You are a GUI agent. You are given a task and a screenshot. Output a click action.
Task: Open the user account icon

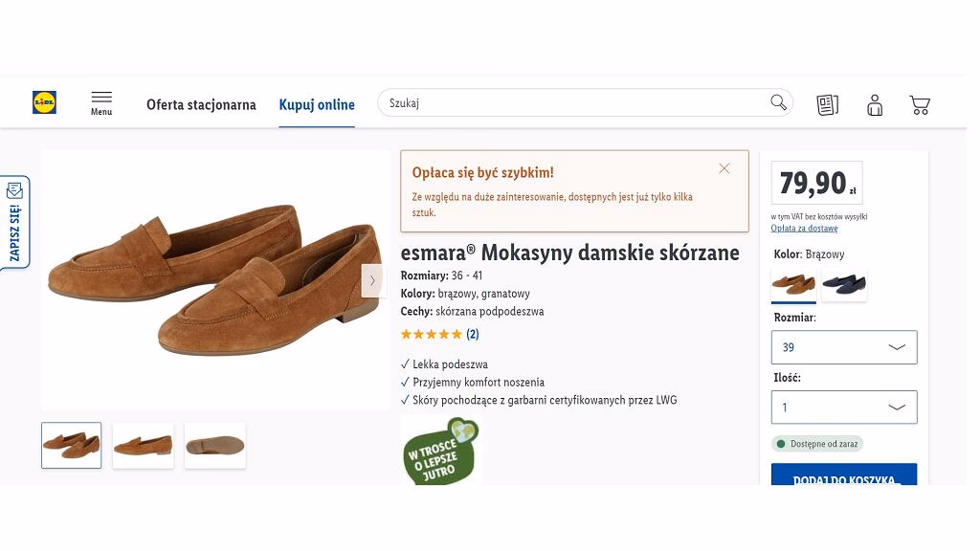(x=874, y=103)
